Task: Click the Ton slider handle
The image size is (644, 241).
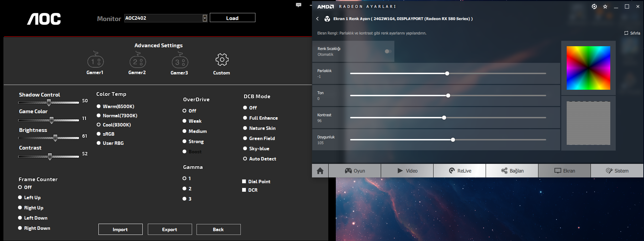Action: click(x=448, y=96)
